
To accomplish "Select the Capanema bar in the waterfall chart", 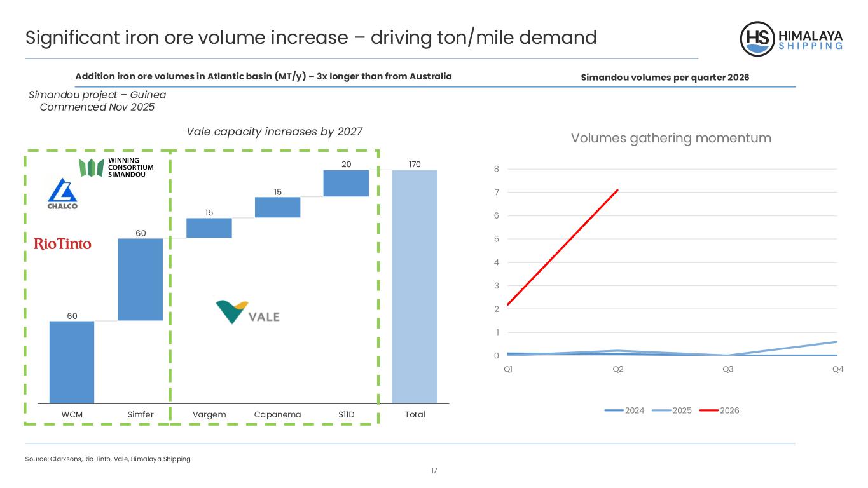I will coord(278,207).
